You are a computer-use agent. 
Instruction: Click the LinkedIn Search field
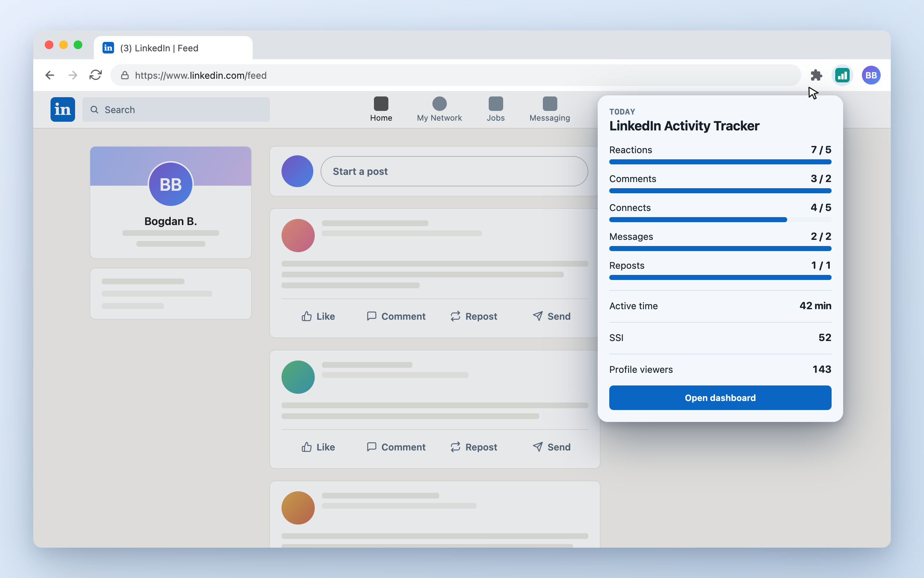(176, 110)
